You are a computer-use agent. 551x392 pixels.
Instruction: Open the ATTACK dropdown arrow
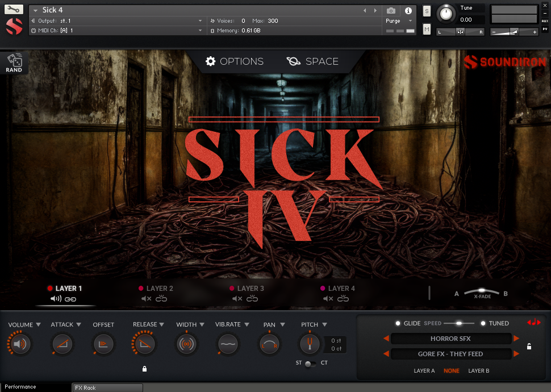[79, 324]
